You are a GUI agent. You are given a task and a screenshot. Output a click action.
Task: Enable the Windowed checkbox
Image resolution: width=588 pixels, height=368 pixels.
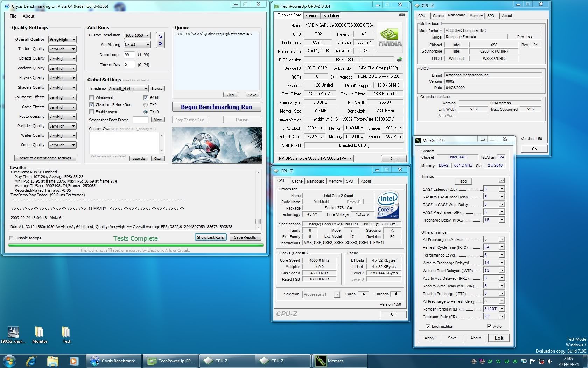click(91, 98)
